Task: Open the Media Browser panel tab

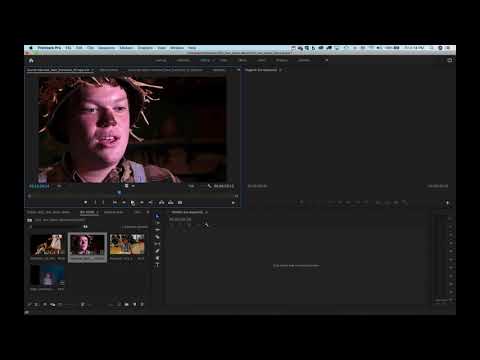Action: click(x=114, y=212)
